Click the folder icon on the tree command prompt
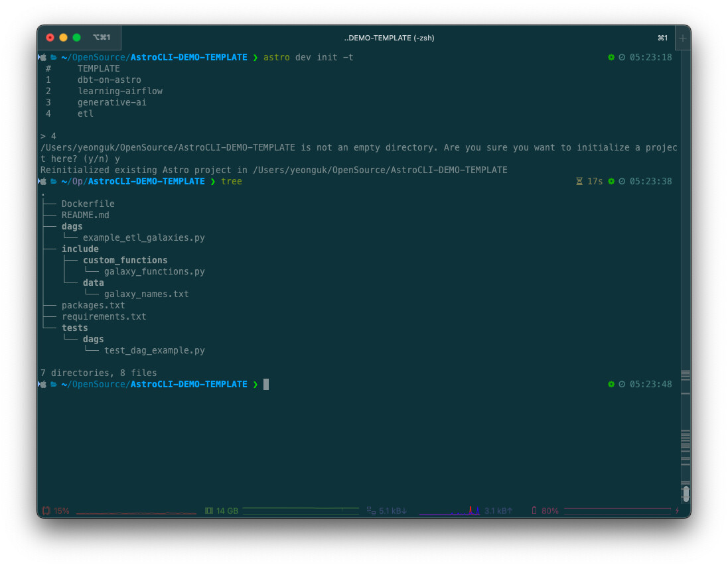The height and width of the screenshot is (567, 728). click(53, 182)
